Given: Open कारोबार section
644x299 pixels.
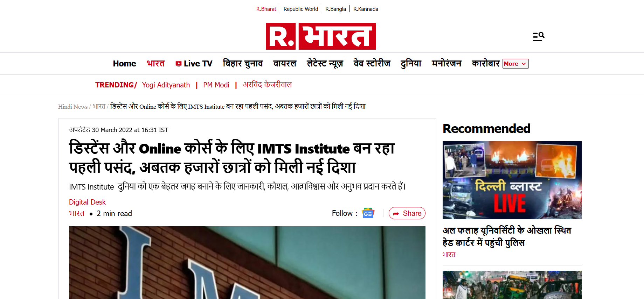Looking at the screenshot, I should [x=486, y=64].
